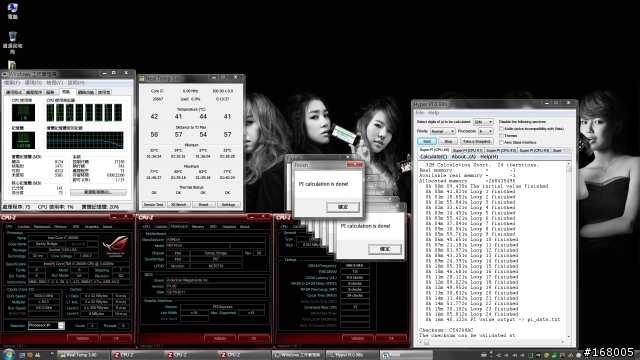The image size is (640, 360).
Task: Move the Super PI tab strip left
Action: [564, 150]
